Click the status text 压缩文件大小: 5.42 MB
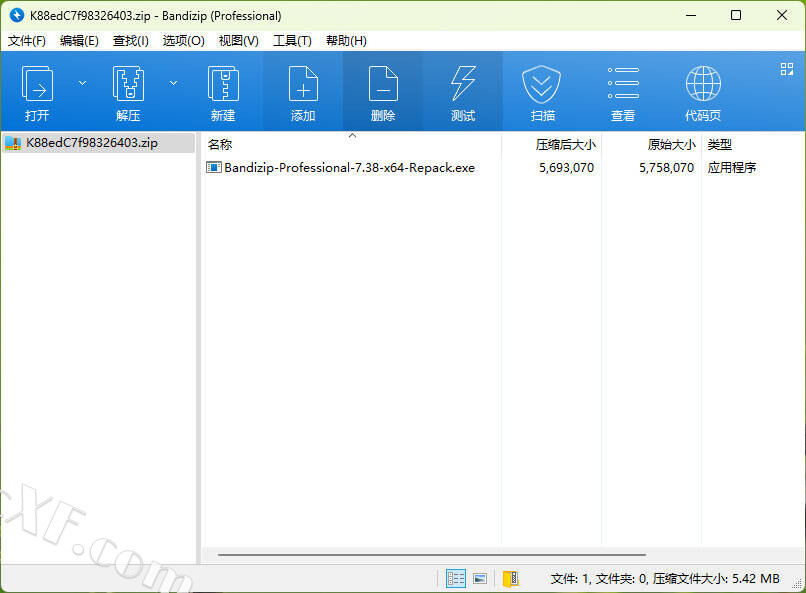This screenshot has height=593, width=806. click(x=716, y=579)
